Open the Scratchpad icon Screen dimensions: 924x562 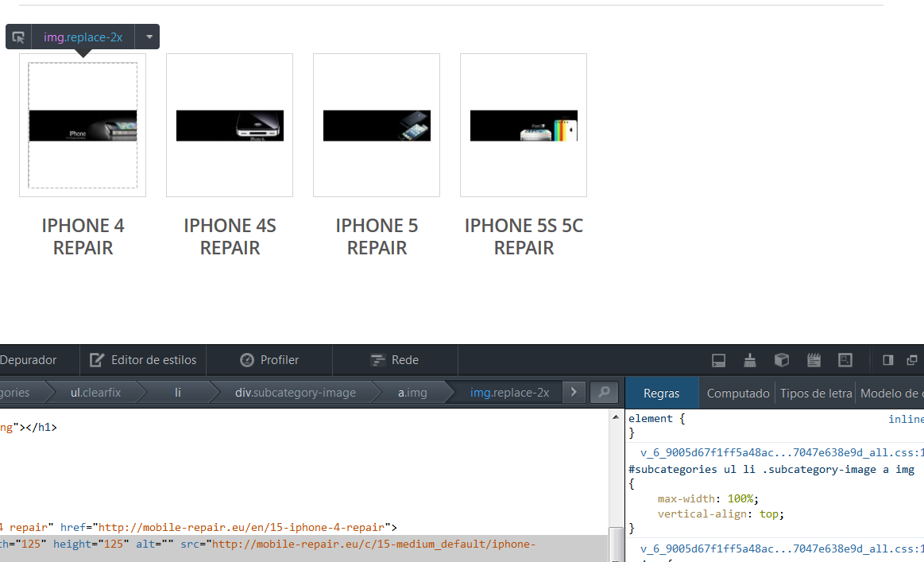pos(814,360)
